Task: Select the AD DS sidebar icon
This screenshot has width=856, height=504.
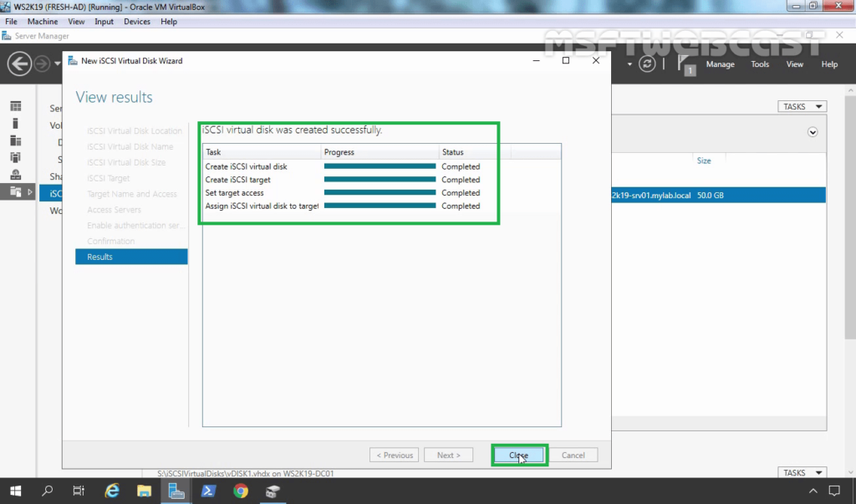Action: (16, 157)
